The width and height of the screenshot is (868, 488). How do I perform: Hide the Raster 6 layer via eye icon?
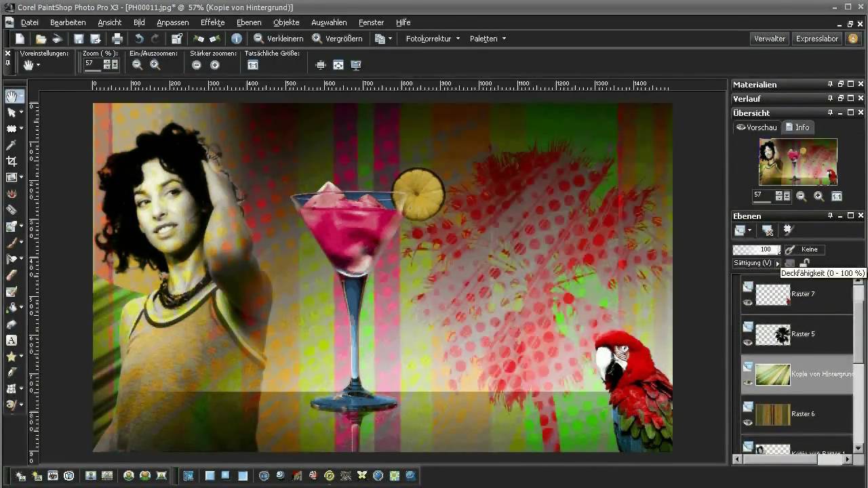pos(748,422)
